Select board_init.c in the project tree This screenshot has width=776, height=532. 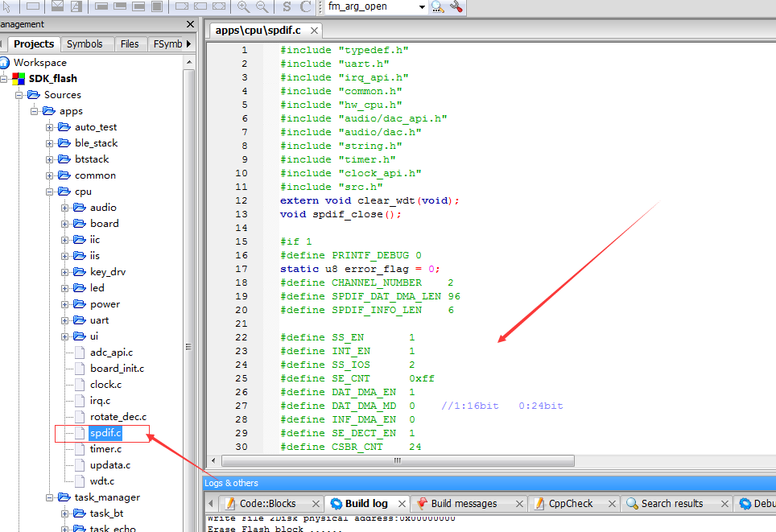point(117,369)
